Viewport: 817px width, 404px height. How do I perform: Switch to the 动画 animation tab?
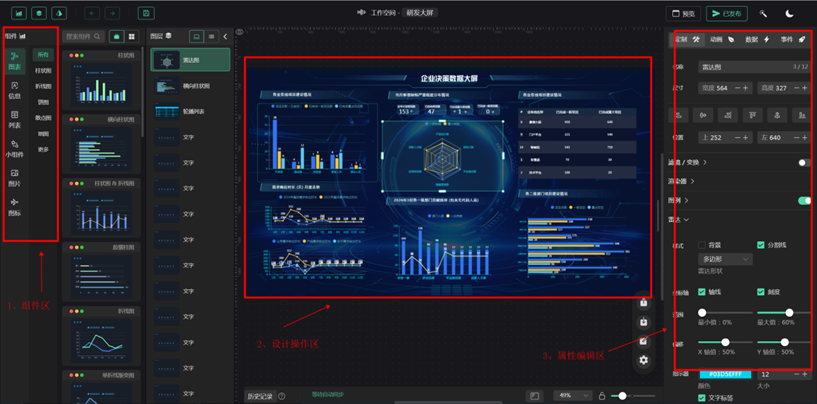[722, 39]
